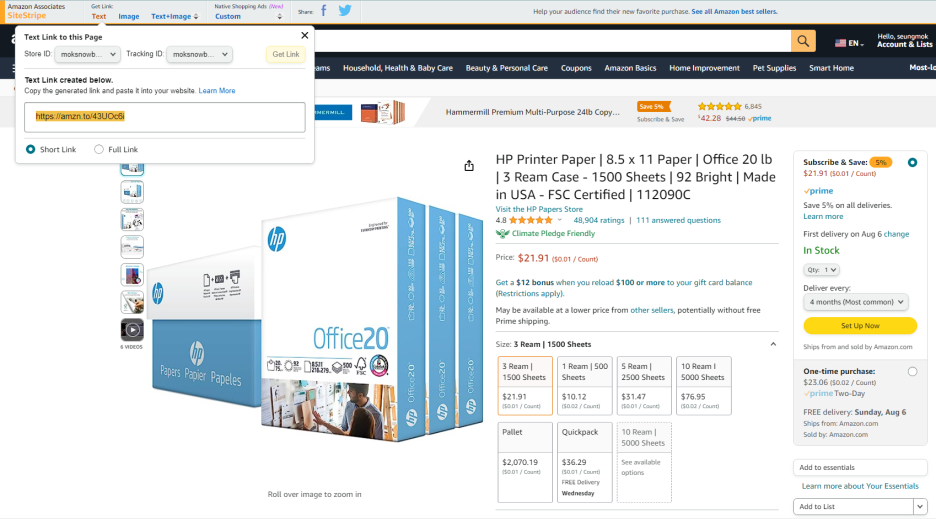Click the Get Link button
Screen dimensions: 936x519
point(285,54)
